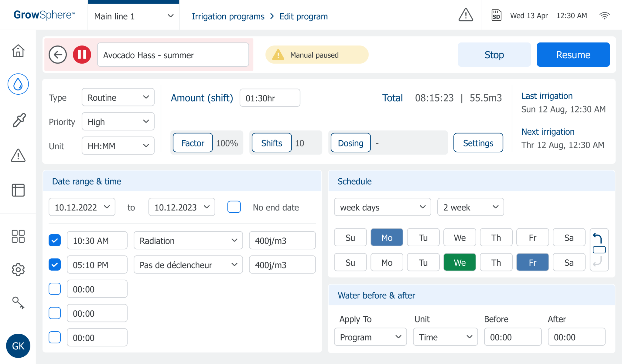Open the settings gear in sidebar

[x=18, y=269]
